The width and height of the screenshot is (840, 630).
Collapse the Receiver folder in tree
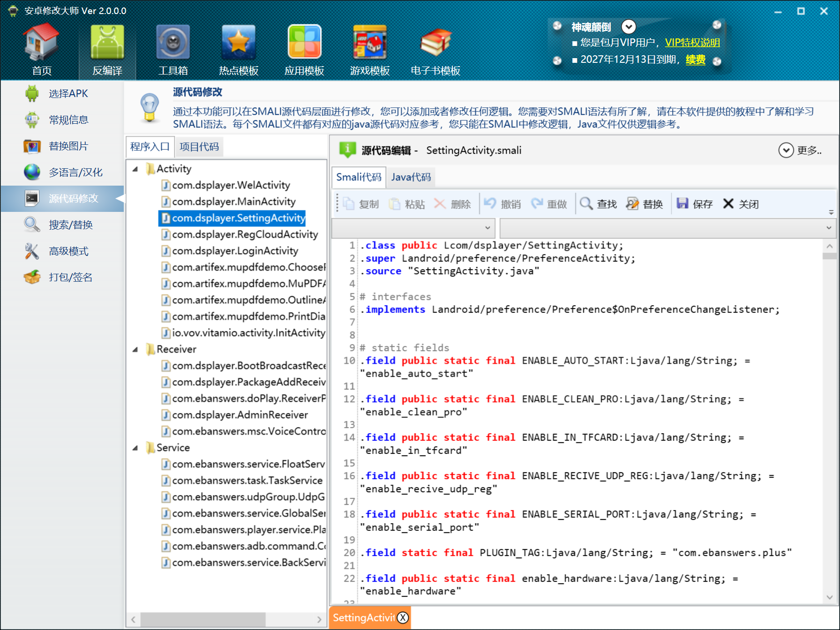click(135, 349)
